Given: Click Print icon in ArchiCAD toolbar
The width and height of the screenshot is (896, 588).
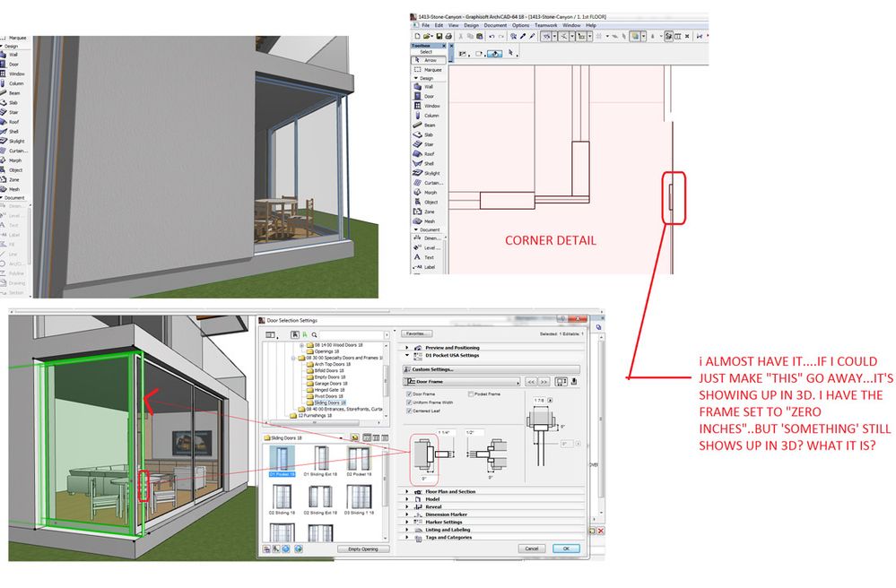Looking at the screenshot, I should click(448, 36).
